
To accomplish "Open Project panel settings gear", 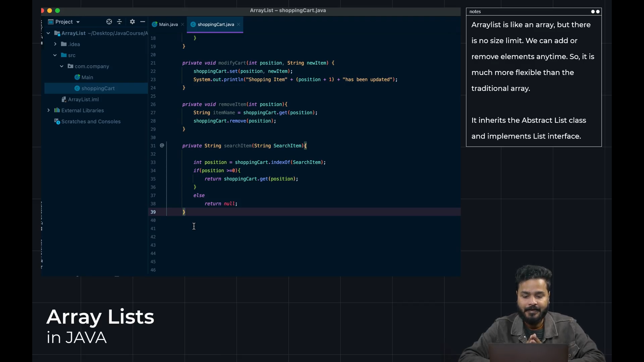I will tap(132, 22).
